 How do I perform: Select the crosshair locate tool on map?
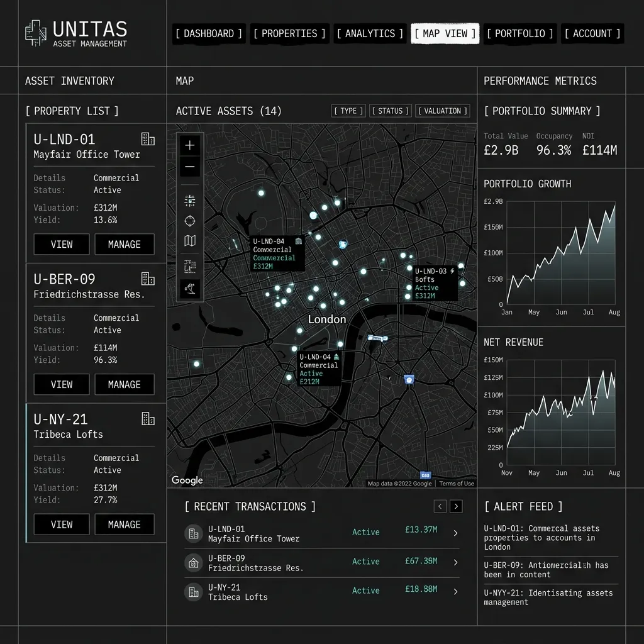tap(189, 221)
